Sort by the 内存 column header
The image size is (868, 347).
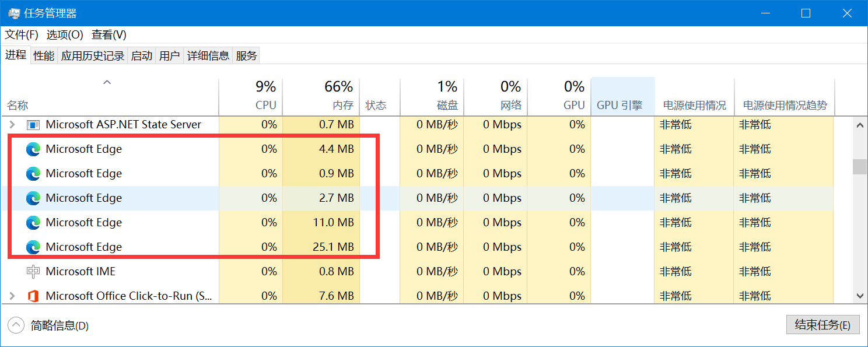[x=321, y=97]
